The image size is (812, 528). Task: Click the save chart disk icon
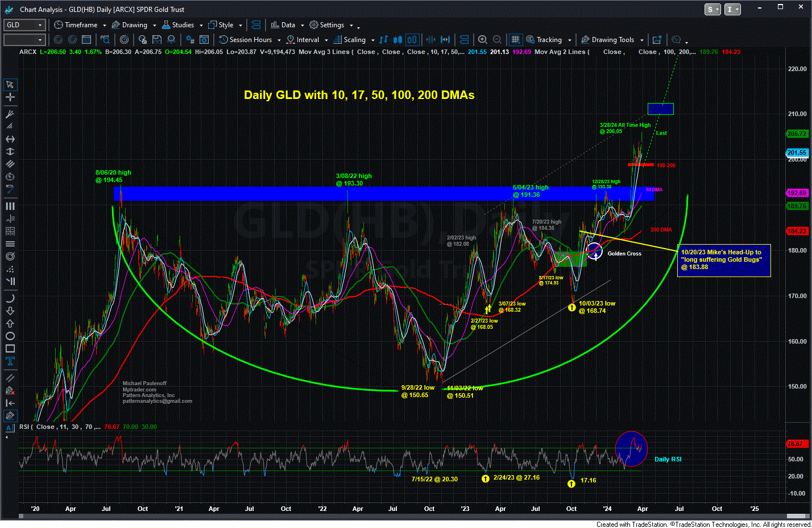click(x=156, y=40)
